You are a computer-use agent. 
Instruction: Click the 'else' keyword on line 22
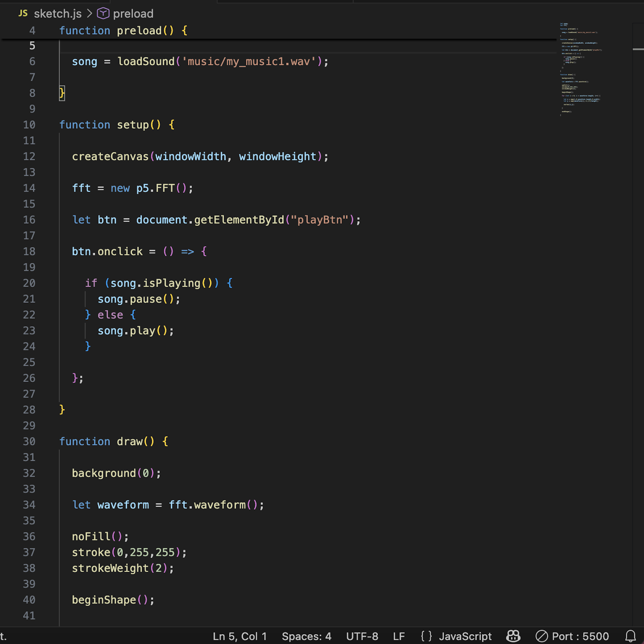point(110,315)
